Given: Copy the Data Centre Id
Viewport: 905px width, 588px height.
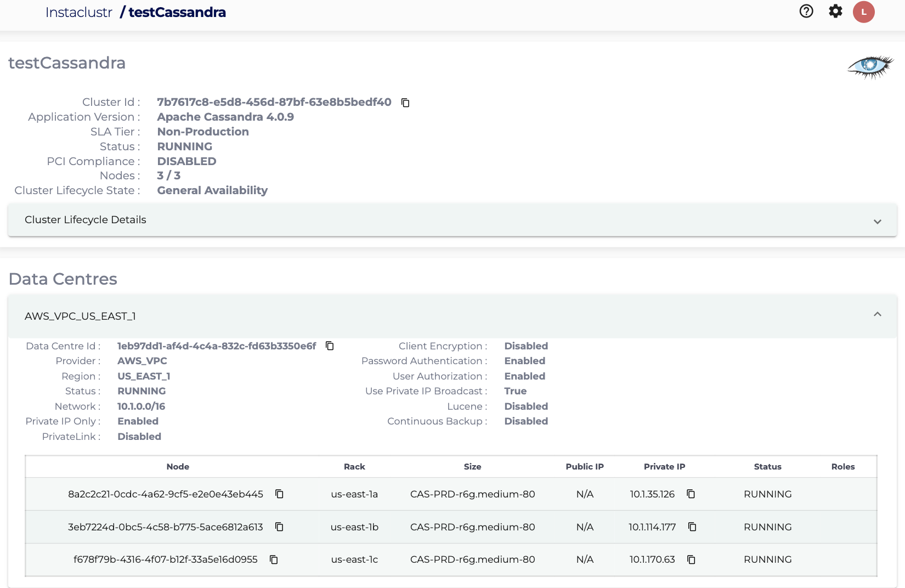Looking at the screenshot, I should tap(330, 346).
